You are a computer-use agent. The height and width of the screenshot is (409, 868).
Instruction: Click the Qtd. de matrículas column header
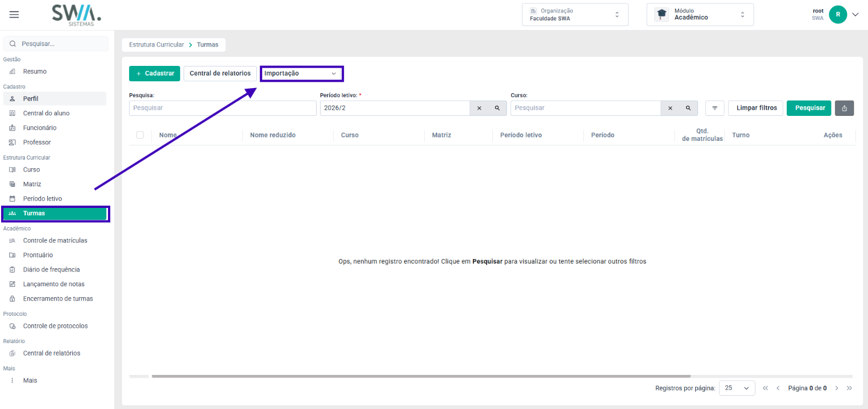click(x=703, y=135)
